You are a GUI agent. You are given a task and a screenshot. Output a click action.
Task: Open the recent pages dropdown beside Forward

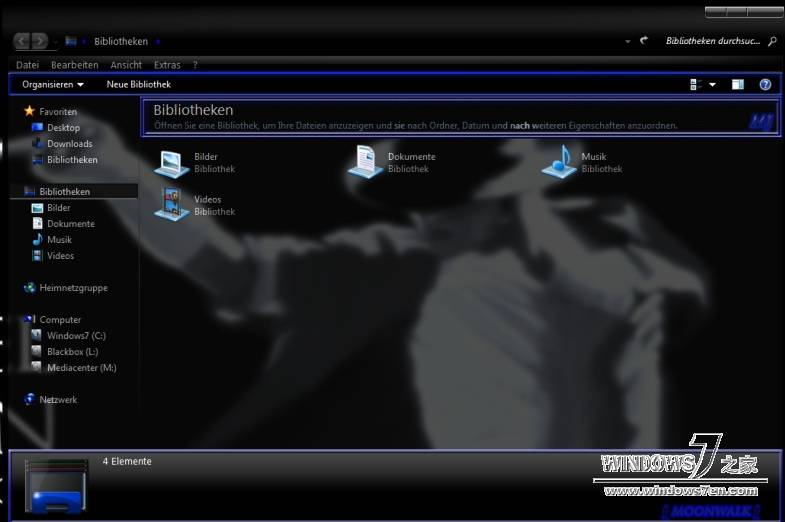(55, 42)
